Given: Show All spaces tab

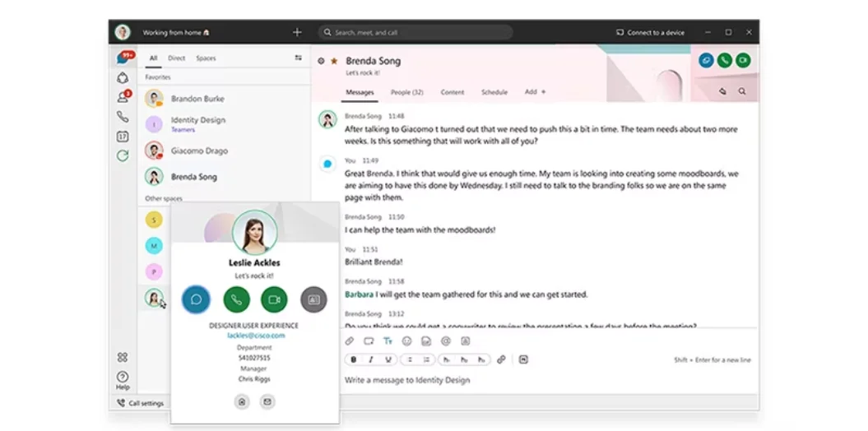Looking at the screenshot, I should (153, 58).
